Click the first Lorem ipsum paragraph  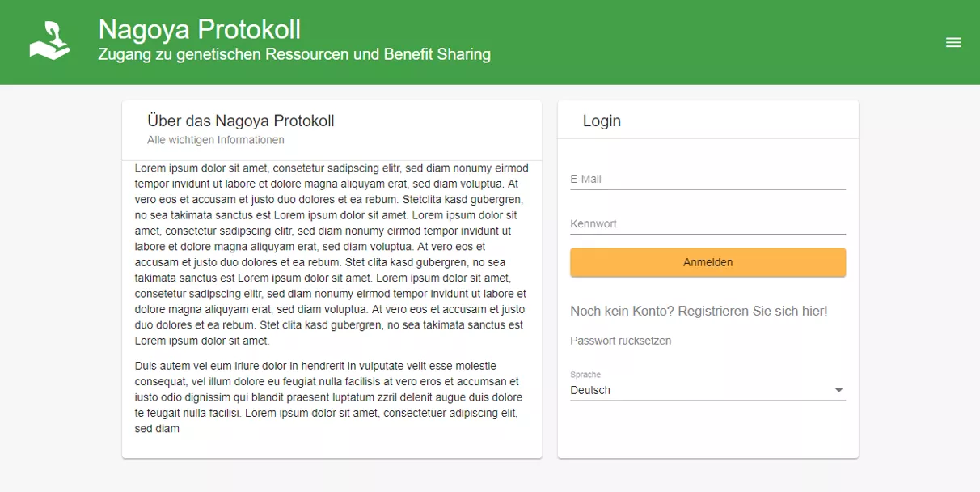[x=331, y=254]
